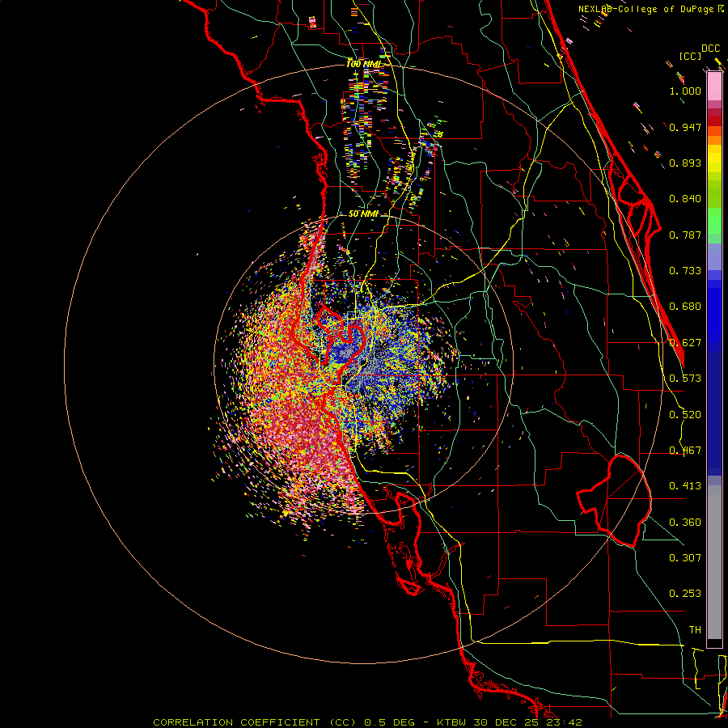This screenshot has height=728, width=728.
Task: Click the 30 DEC 25 date text
Action: click(507, 722)
